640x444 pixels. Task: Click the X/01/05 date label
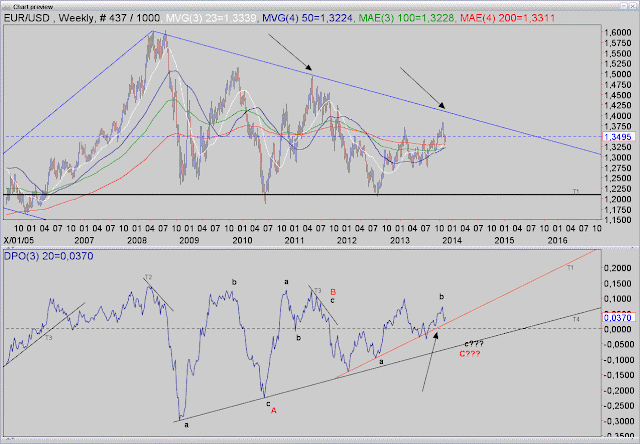point(19,240)
